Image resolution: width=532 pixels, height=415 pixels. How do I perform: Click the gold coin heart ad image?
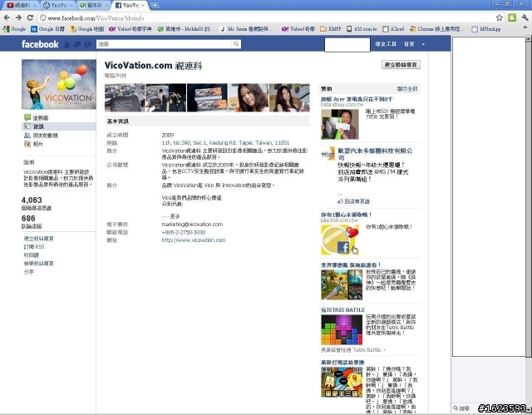point(340,240)
